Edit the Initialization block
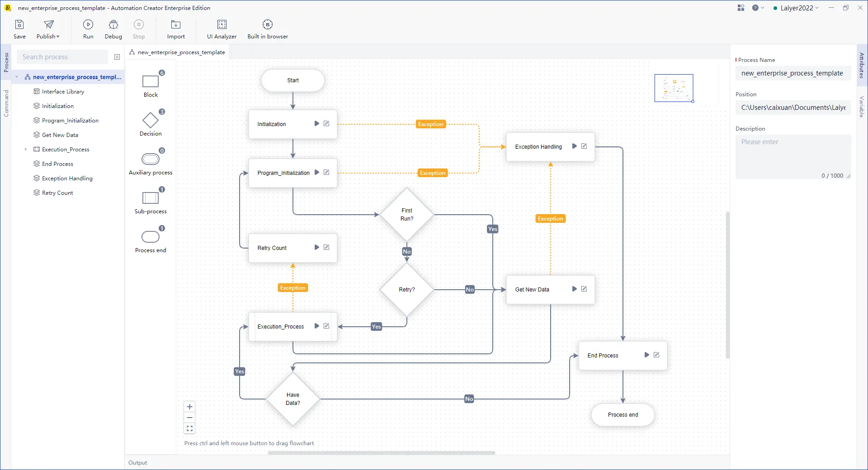Screen dimensions: 868x470 [326, 123]
